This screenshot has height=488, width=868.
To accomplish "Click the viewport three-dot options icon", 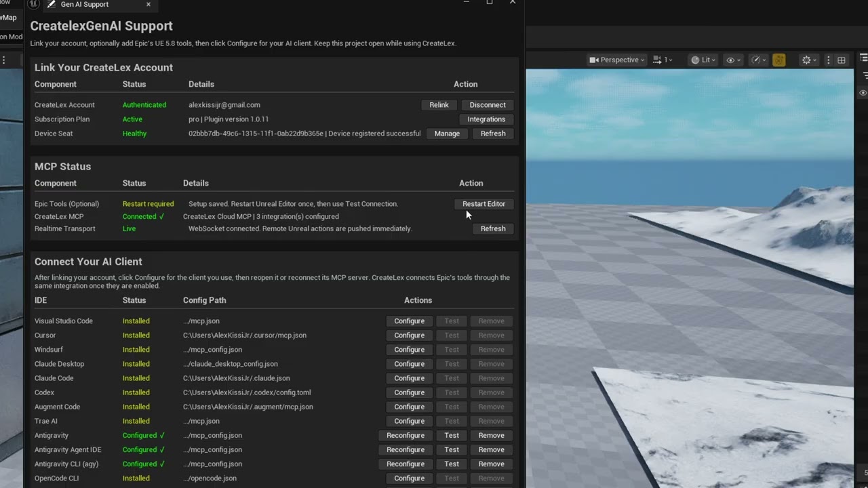I will 828,60.
